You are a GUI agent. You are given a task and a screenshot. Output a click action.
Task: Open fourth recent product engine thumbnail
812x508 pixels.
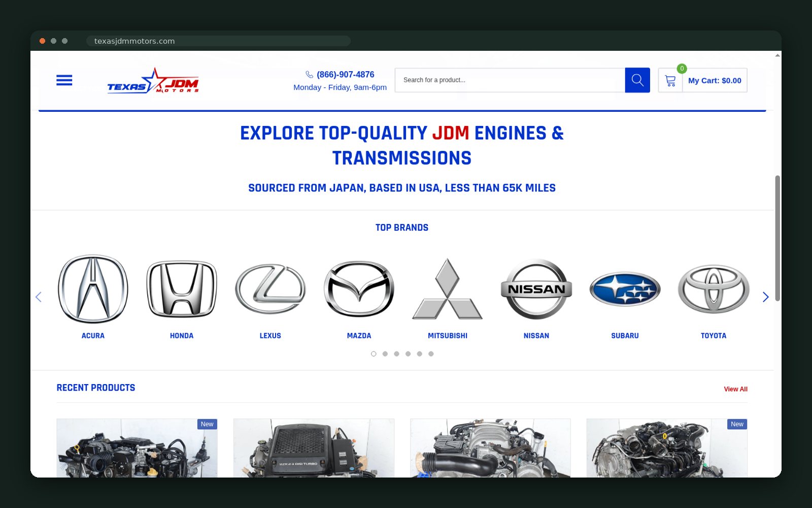[667, 448]
